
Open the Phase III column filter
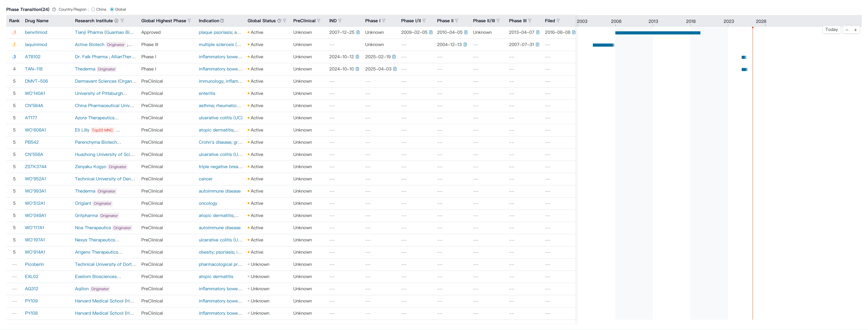pyautogui.click(x=530, y=21)
